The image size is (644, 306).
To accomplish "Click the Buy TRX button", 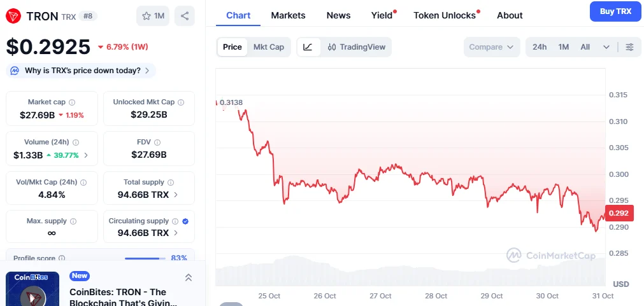I will (615, 11).
